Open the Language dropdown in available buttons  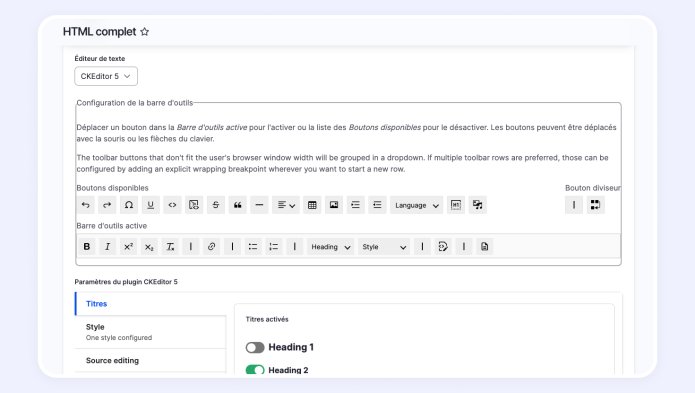pyautogui.click(x=417, y=205)
